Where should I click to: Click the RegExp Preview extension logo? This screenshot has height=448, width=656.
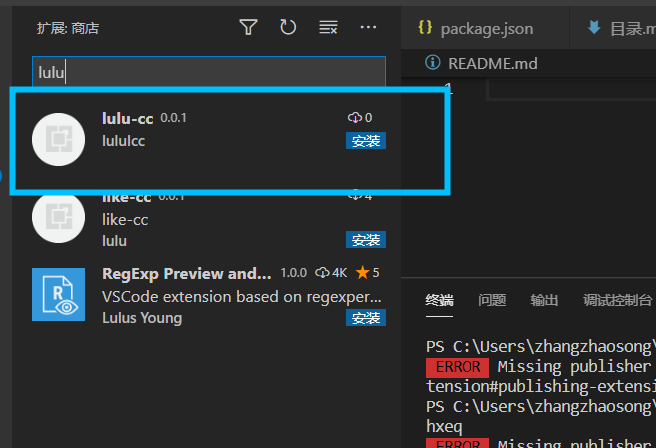58,294
